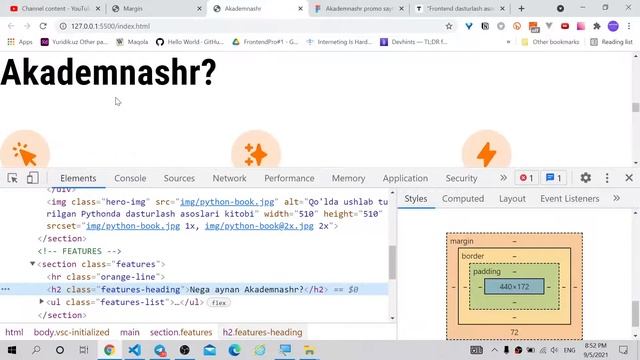Click the ellipsis on selected h2 row
Viewport: 640px width, 360px height.
[5, 289]
